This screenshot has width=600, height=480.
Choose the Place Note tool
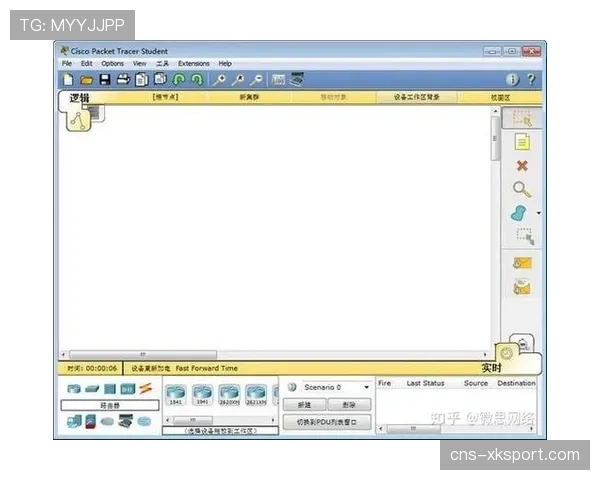coord(522,142)
